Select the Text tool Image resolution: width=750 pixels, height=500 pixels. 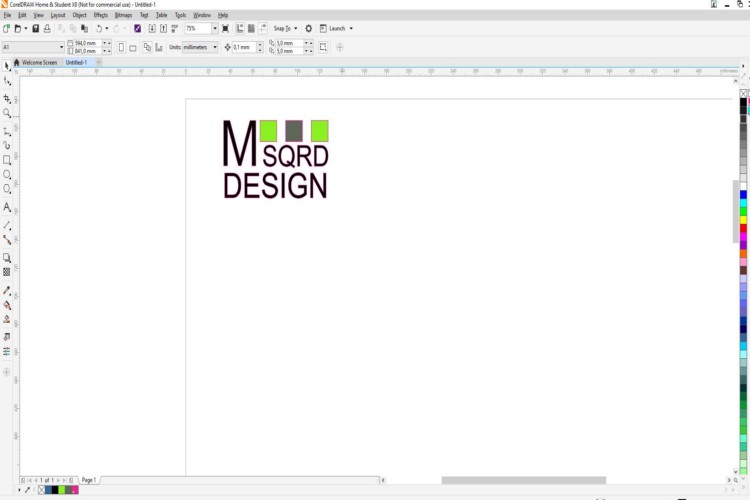(x=7, y=207)
